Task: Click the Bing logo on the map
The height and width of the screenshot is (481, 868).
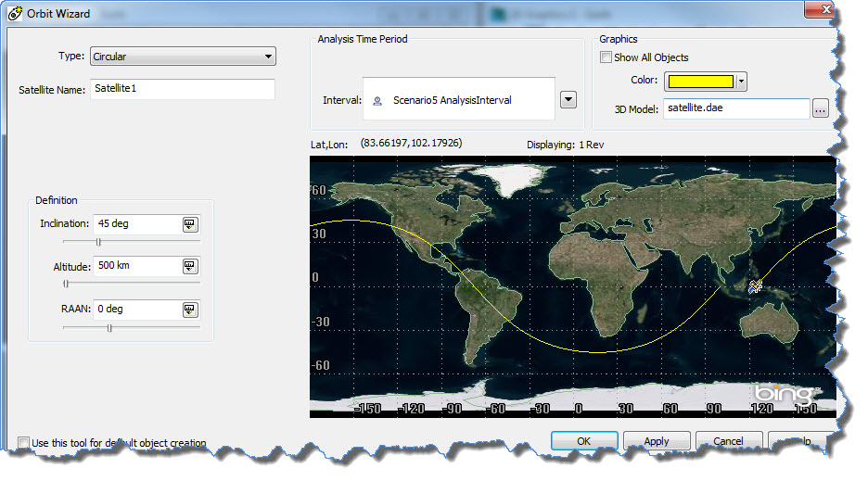Action: click(785, 394)
